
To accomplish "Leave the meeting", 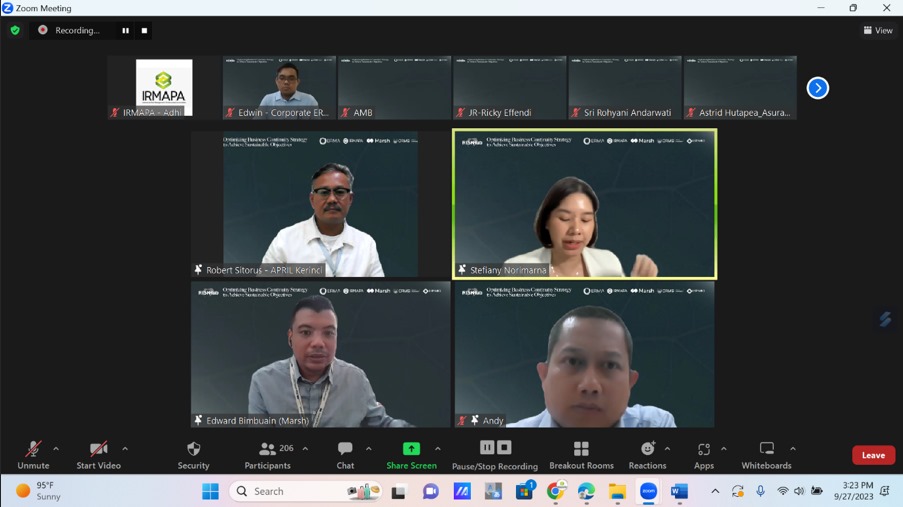I will coord(873,455).
